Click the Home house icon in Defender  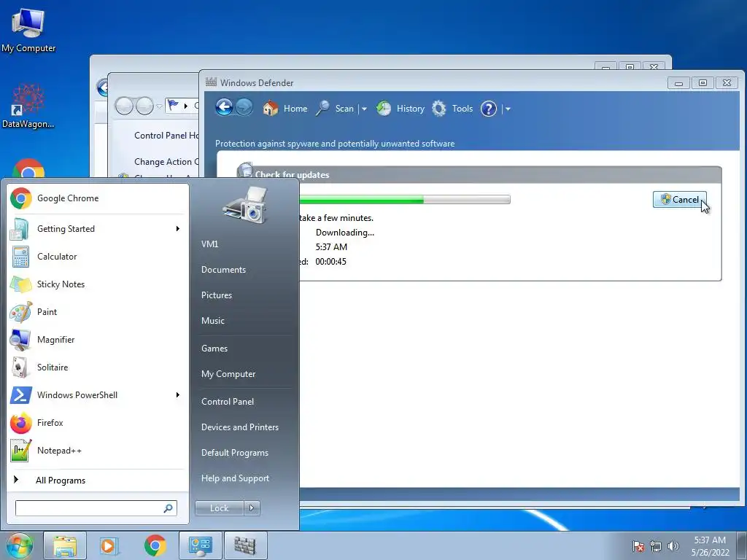(270, 109)
